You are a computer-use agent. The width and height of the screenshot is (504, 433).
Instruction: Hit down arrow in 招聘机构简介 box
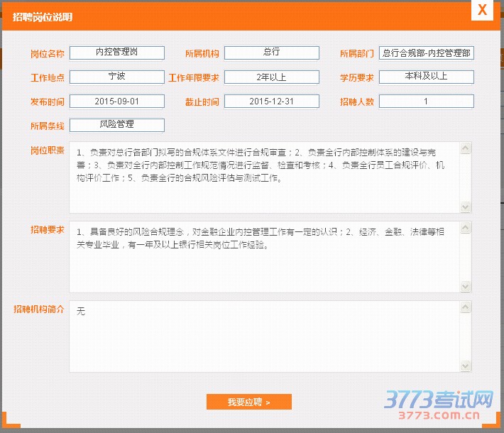tap(466, 365)
